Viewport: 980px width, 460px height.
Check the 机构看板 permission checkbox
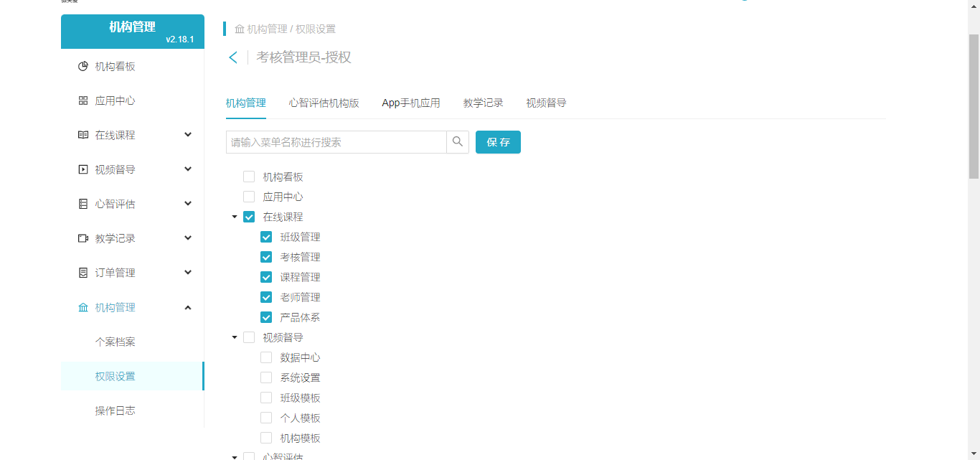[249, 177]
